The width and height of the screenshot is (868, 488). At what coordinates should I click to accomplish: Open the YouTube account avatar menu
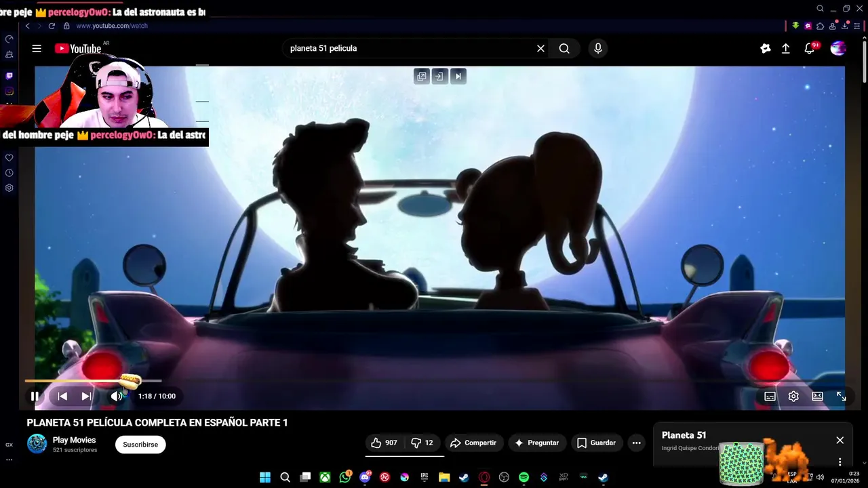coord(838,48)
